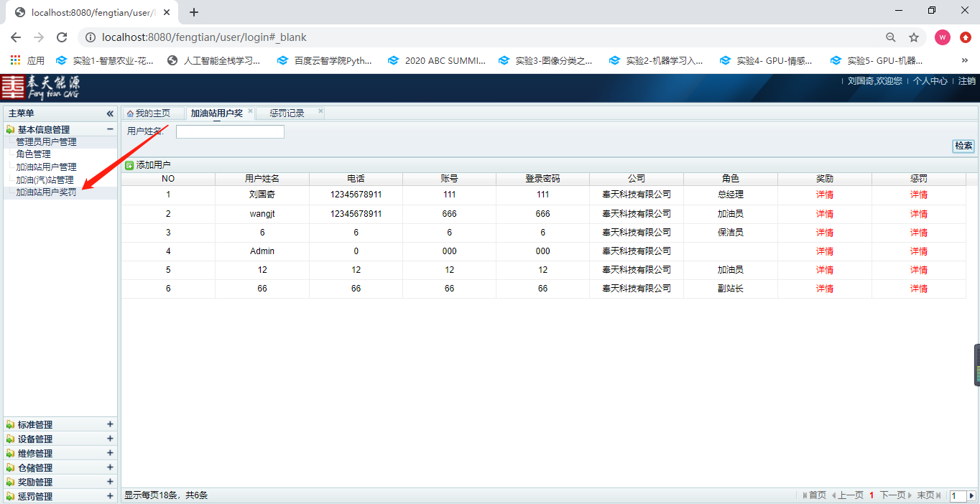980x504 pixels.
Task: Close the 惩罚记录 tab with its X
Action: click(320, 111)
